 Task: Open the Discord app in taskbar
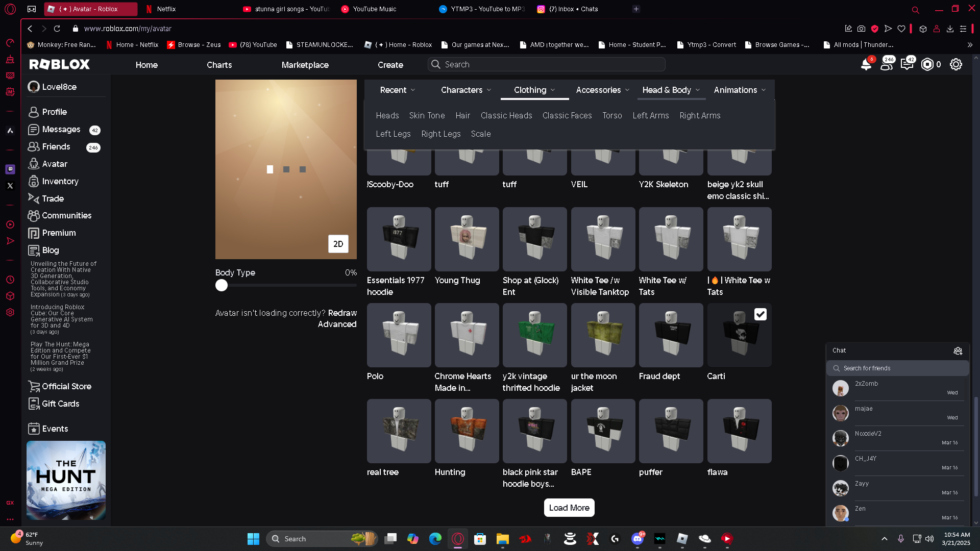637,539
